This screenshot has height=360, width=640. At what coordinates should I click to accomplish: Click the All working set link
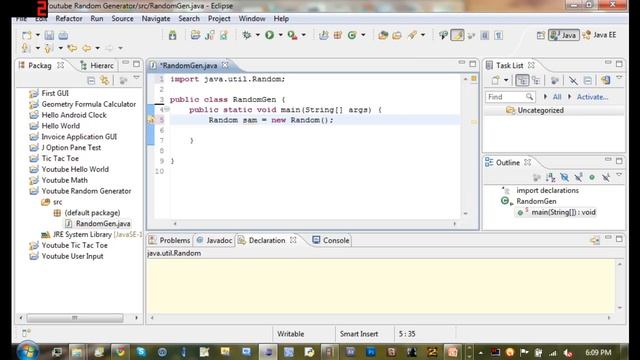tap(557, 97)
